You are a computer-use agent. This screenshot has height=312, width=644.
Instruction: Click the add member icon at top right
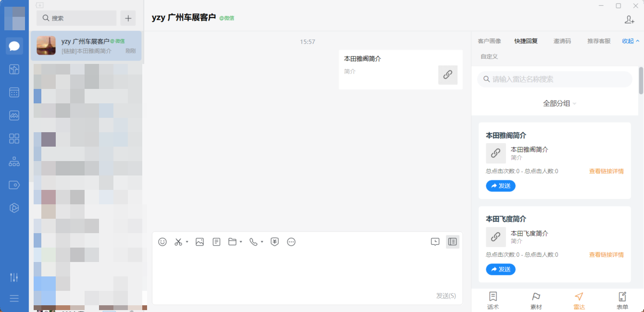[x=630, y=19]
